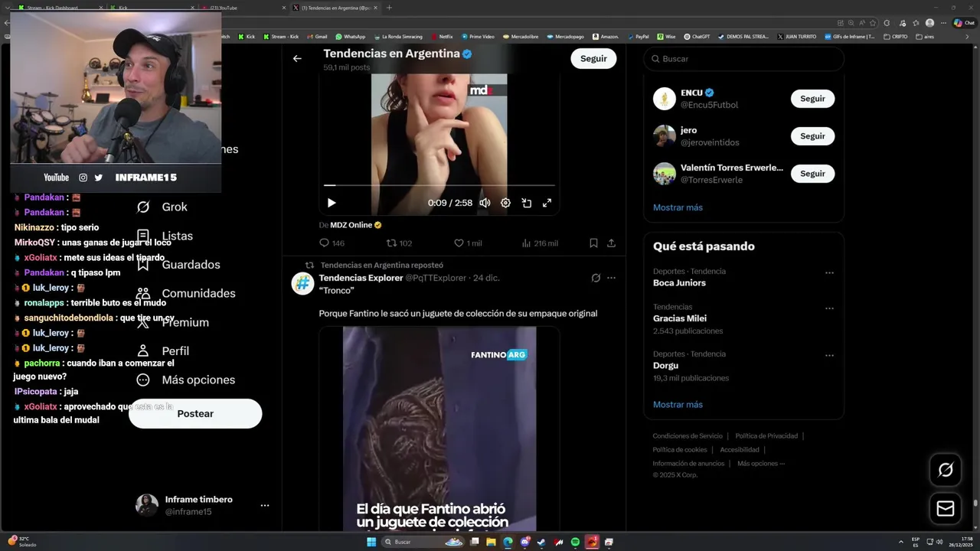The height and width of the screenshot is (551, 980).
Task: Open account menu dots beside Inframe timbero
Action: [265, 506]
